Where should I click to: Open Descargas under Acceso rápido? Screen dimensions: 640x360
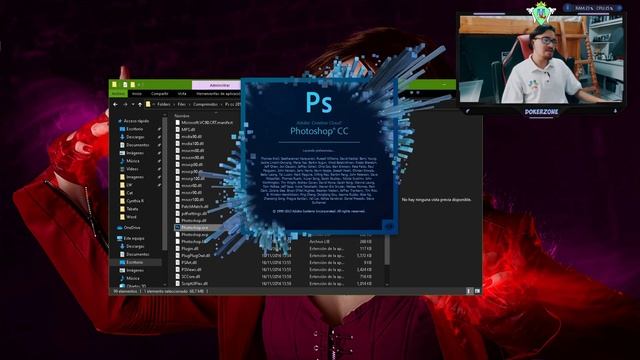click(x=135, y=137)
